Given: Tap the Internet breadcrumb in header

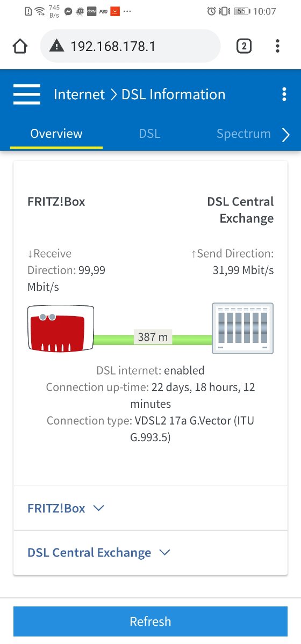Looking at the screenshot, I should (80, 94).
